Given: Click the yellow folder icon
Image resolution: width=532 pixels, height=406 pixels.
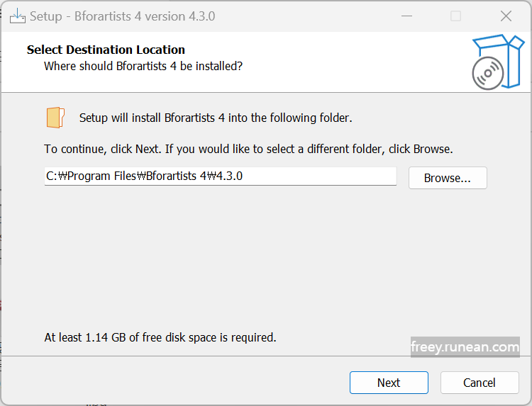Looking at the screenshot, I should tap(55, 118).
